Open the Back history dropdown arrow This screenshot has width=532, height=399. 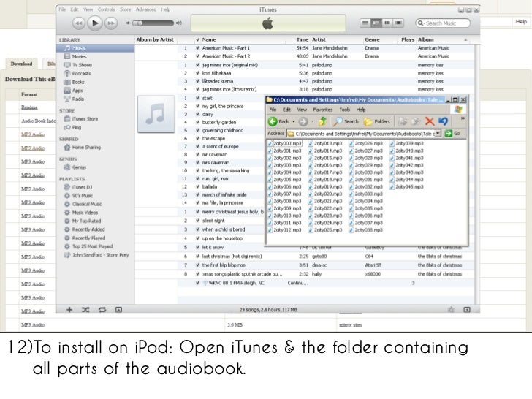pos(294,121)
